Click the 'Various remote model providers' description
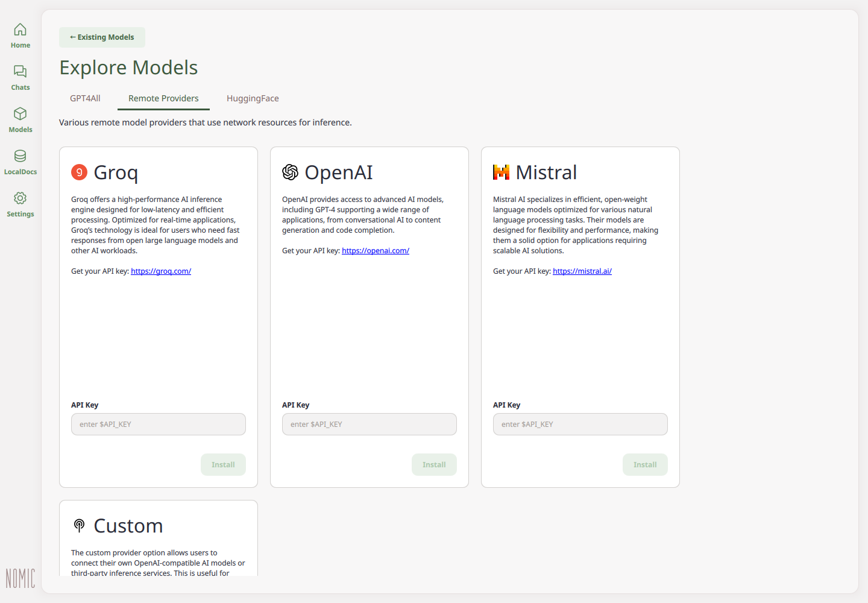Screen dimensions: 868x603 206,122
